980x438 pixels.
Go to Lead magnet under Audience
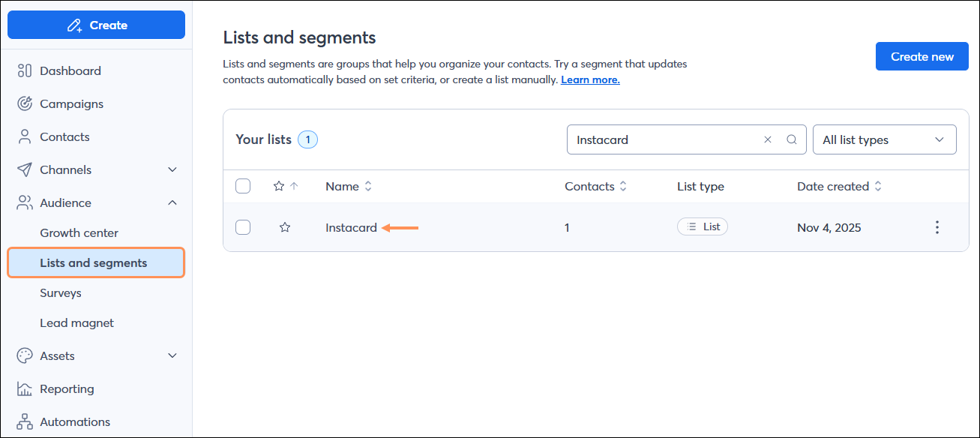click(x=76, y=322)
